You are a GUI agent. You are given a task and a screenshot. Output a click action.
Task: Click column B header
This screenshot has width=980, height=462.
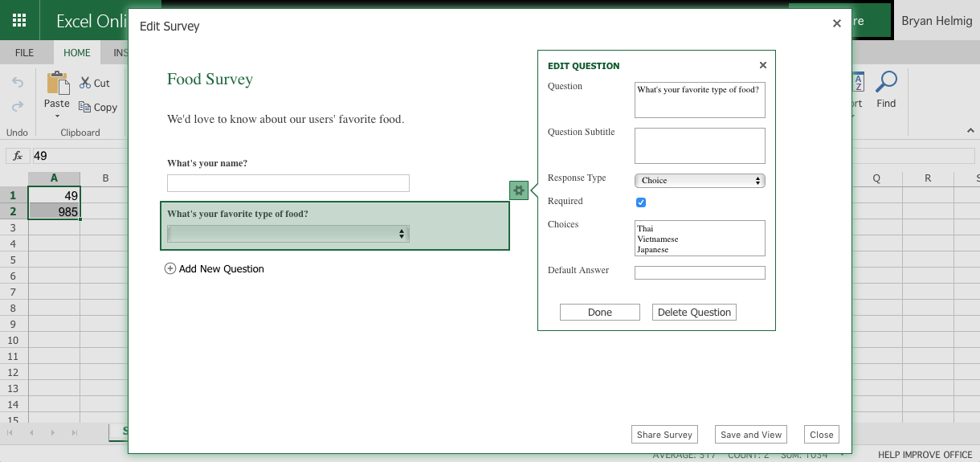coord(105,178)
